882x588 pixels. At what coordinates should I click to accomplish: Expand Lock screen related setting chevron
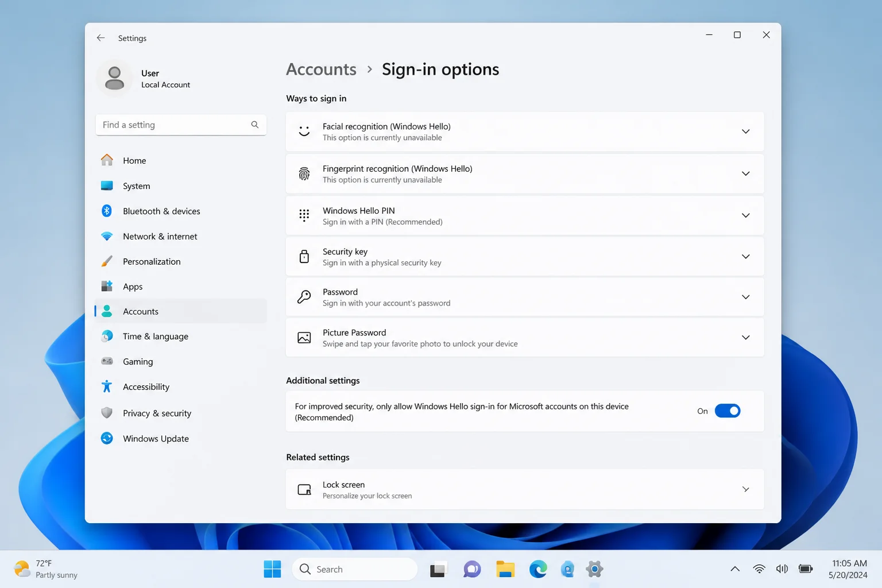[746, 490]
